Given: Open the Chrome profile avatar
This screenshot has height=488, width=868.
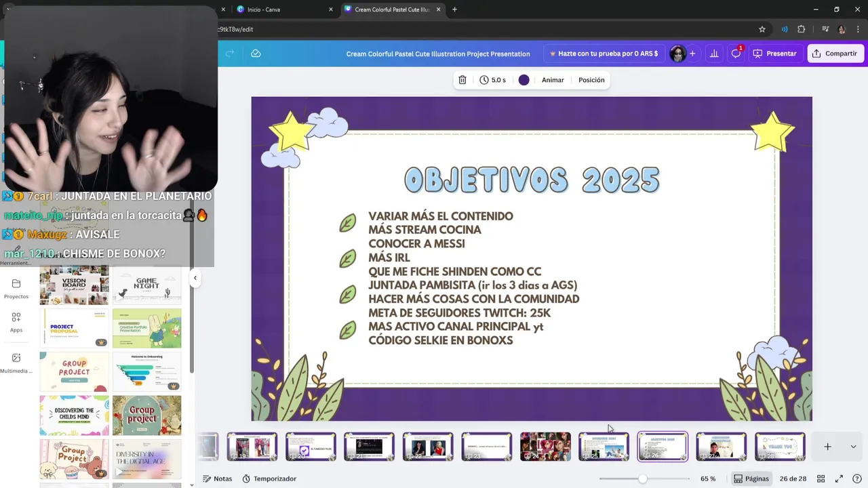Looking at the screenshot, I should click(842, 29).
